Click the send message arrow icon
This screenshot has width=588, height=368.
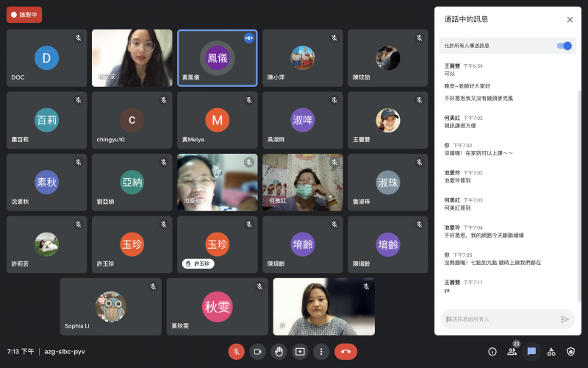pyautogui.click(x=564, y=319)
